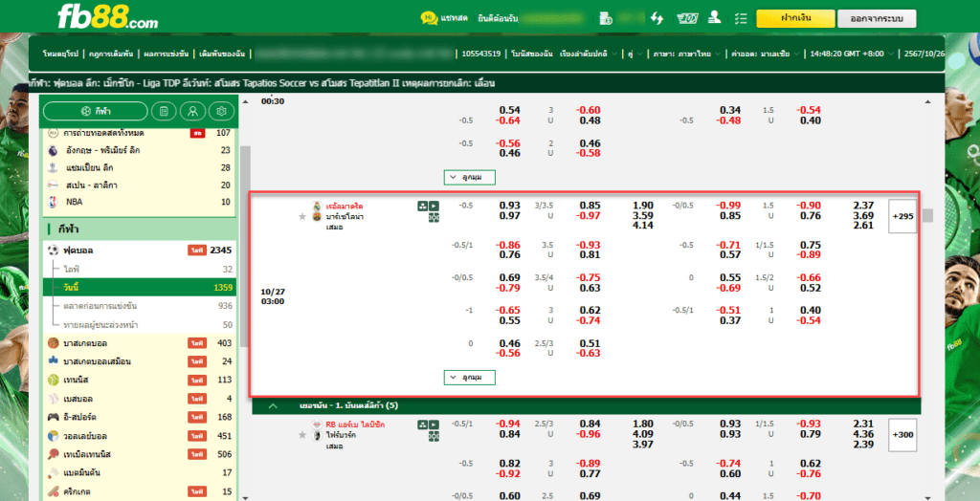Click the main odds-list vertical scrollbar thumb
This screenshot has height=501, width=980.
[x=928, y=215]
